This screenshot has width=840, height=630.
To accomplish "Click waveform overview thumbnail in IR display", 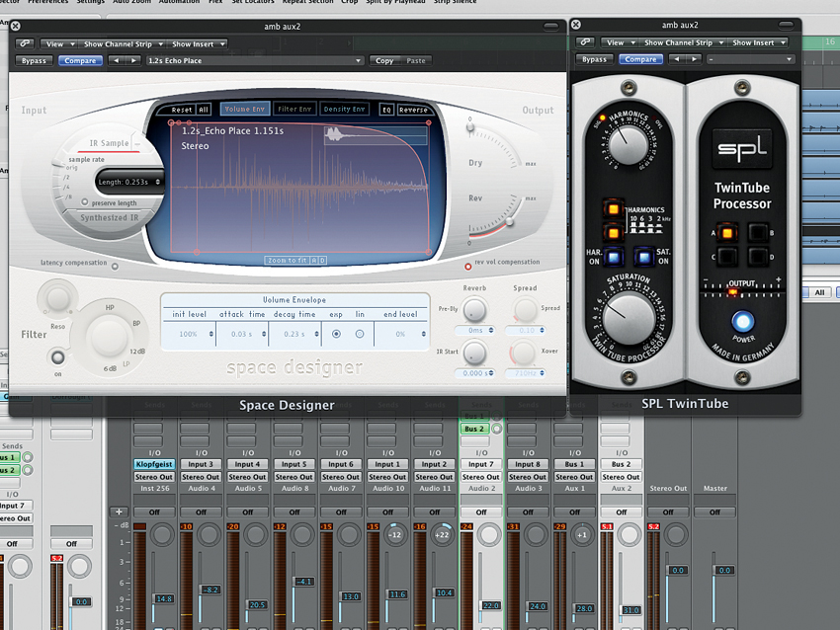I will (x=376, y=135).
